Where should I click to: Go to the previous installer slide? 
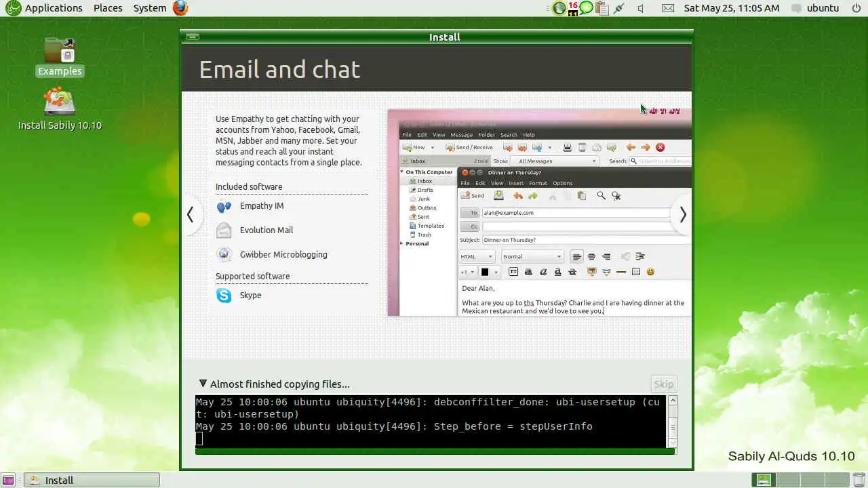(191, 215)
